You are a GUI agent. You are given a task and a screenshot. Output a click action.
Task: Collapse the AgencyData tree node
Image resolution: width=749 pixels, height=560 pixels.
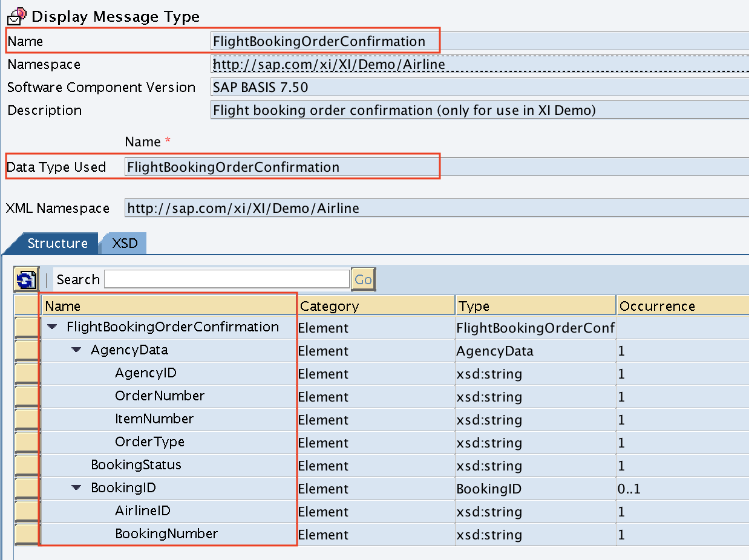(76, 350)
